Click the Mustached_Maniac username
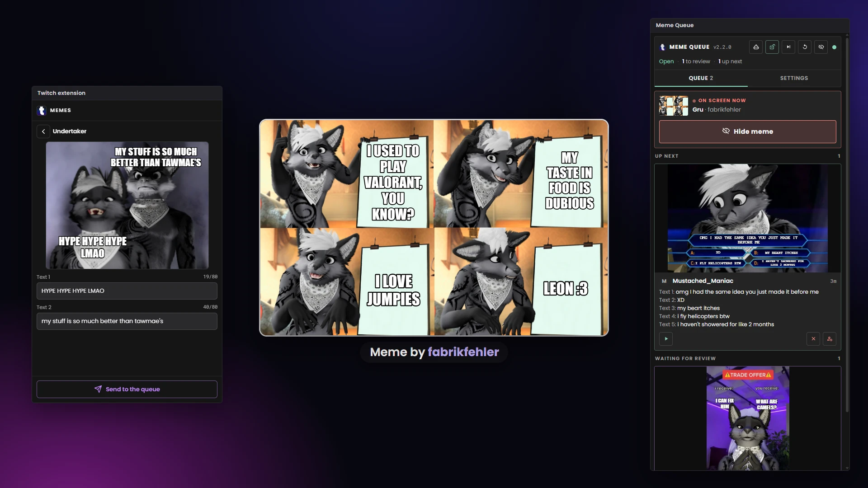This screenshot has width=868, height=488. (703, 281)
